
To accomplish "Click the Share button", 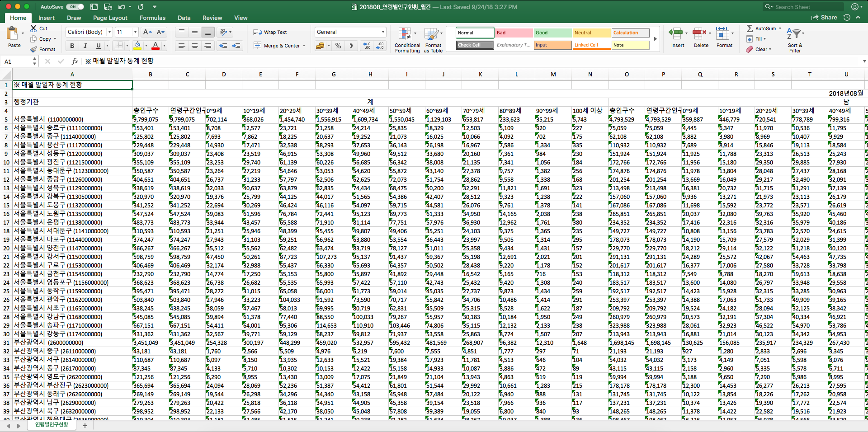I will 824,17.
